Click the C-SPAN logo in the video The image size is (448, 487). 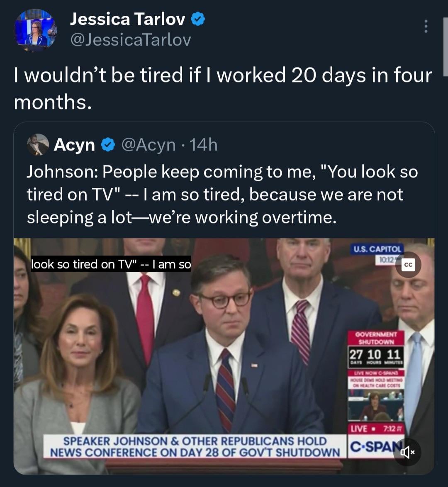pyautogui.click(x=370, y=447)
